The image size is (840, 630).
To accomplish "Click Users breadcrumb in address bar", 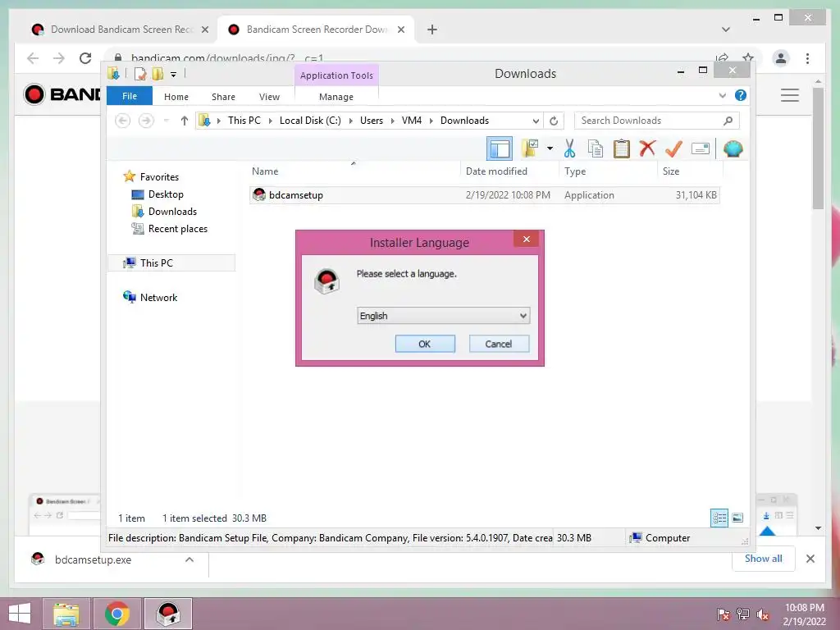I will [x=372, y=121].
